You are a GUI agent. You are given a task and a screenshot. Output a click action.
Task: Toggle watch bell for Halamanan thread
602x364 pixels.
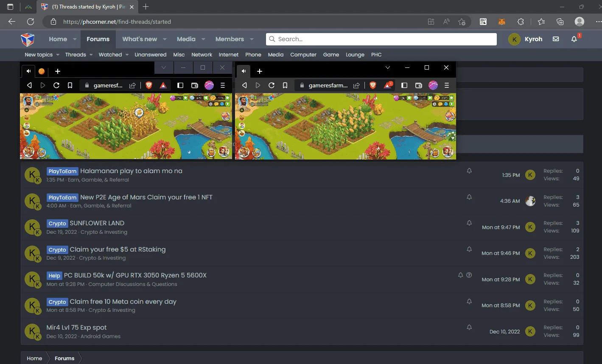coord(469,171)
